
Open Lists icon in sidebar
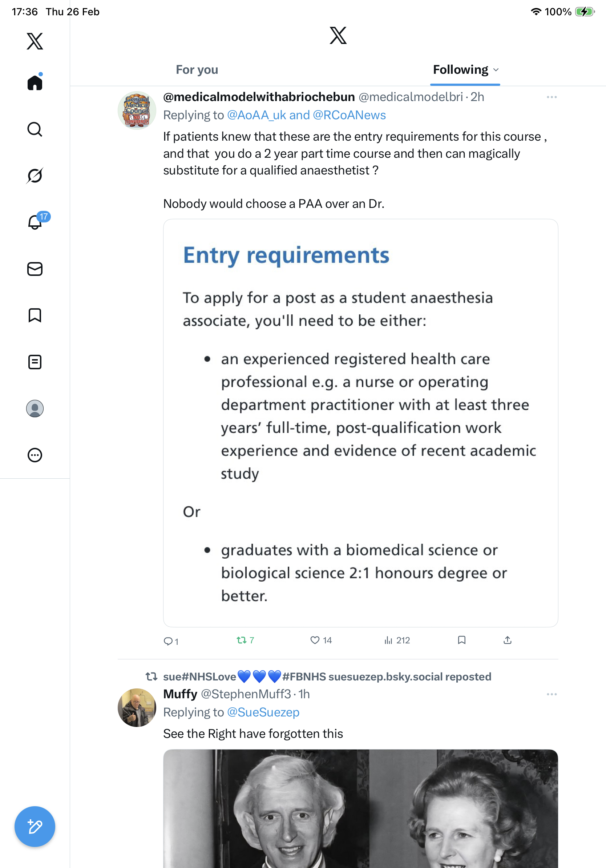(35, 362)
